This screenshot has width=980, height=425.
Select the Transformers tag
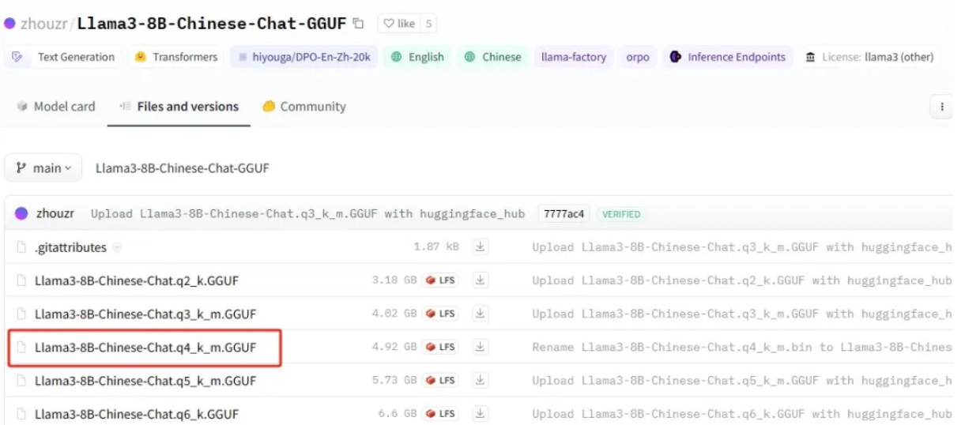coord(176,57)
